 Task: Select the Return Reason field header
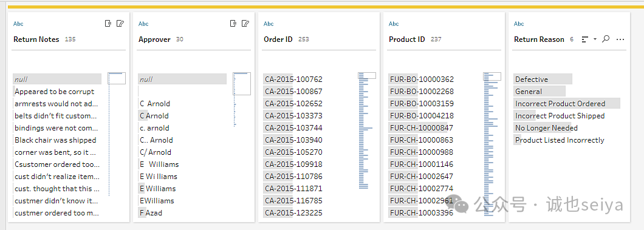pos(539,39)
